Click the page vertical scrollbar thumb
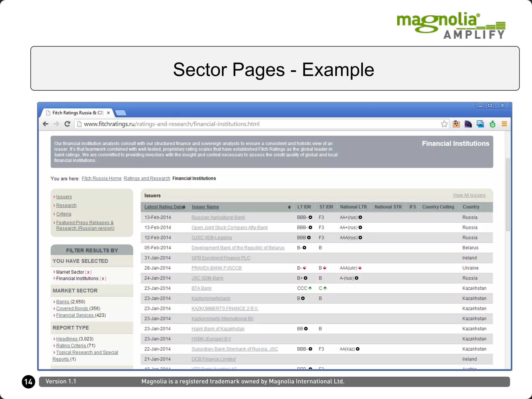 point(508,194)
